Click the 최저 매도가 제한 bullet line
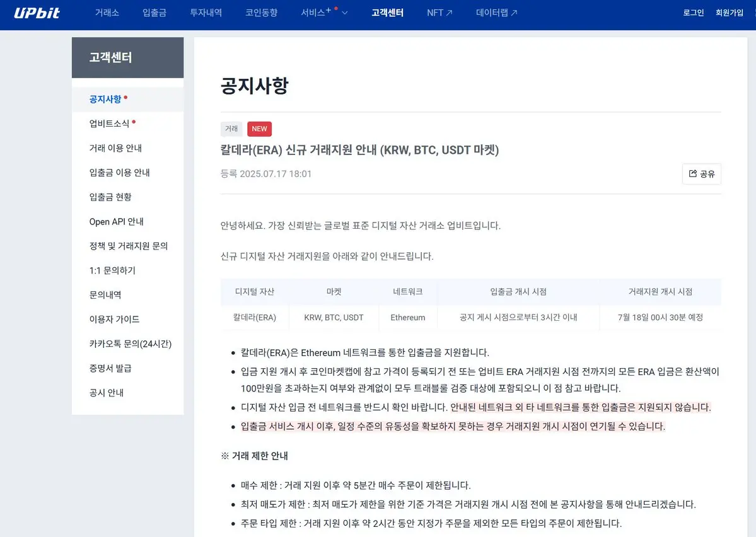This screenshot has width=756, height=537. tap(468, 504)
